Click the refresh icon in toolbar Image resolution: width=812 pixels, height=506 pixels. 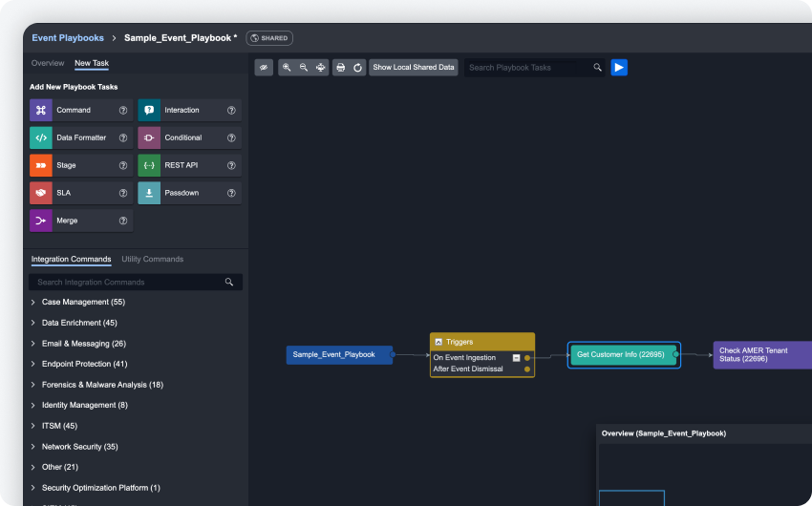point(358,68)
